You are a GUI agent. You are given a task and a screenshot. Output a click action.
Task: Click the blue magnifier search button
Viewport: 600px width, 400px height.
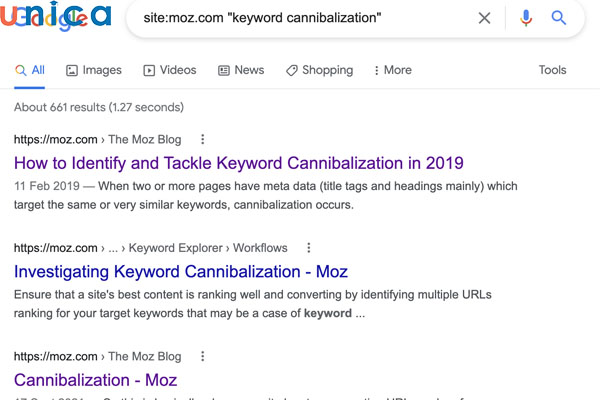coord(559,18)
